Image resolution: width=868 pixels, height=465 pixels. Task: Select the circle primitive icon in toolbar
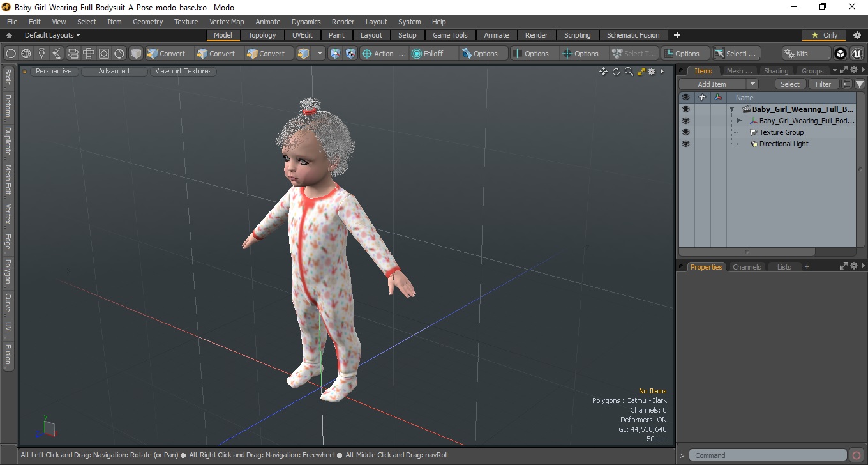(x=11, y=54)
